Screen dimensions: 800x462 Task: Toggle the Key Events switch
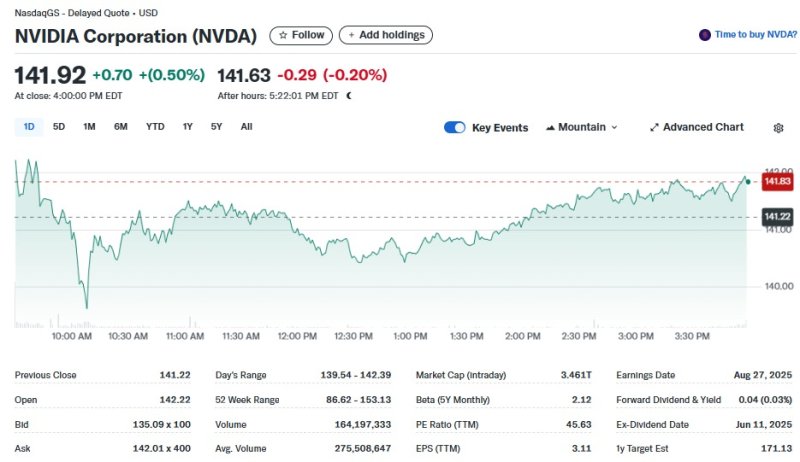pos(455,127)
